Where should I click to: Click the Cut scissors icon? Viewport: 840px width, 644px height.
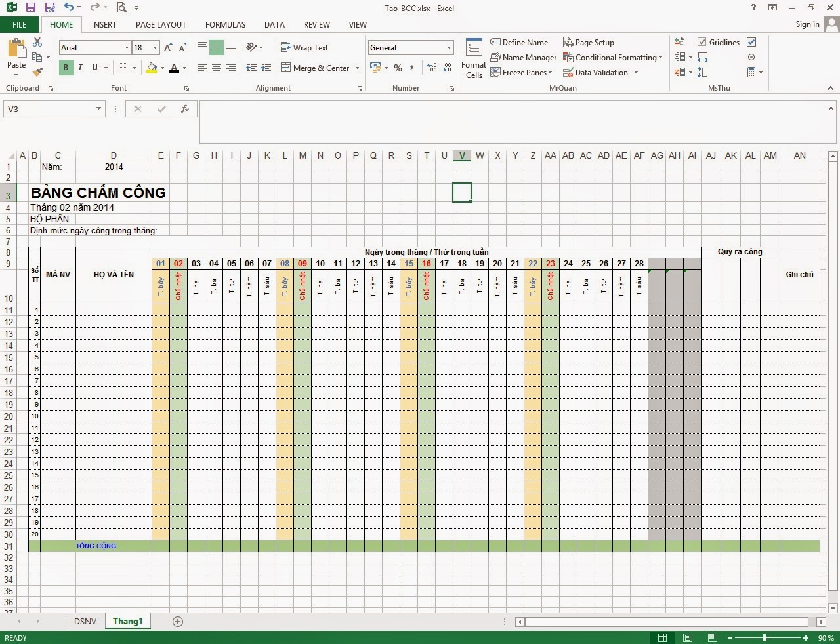pyautogui.click(x=37, y=42)
